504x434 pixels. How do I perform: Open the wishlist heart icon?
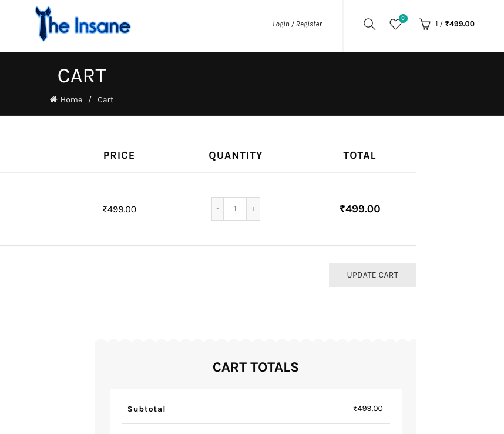tap(395, 25)
